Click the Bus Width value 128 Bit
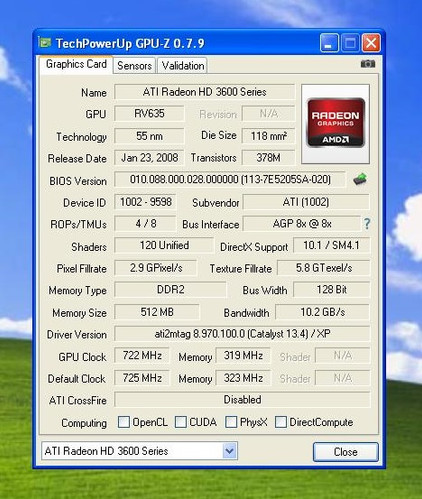Viewport: 422px width, 499px height. pos(331,290)
